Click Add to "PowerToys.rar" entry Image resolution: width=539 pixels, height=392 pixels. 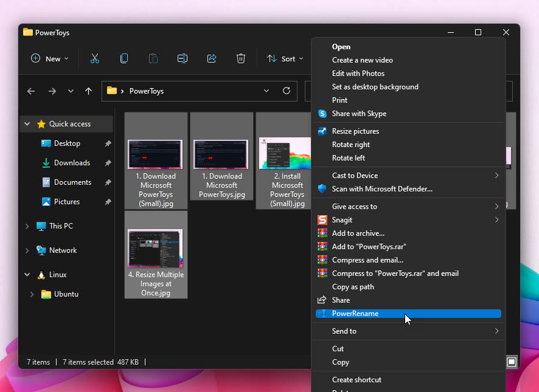click(408, 247)
